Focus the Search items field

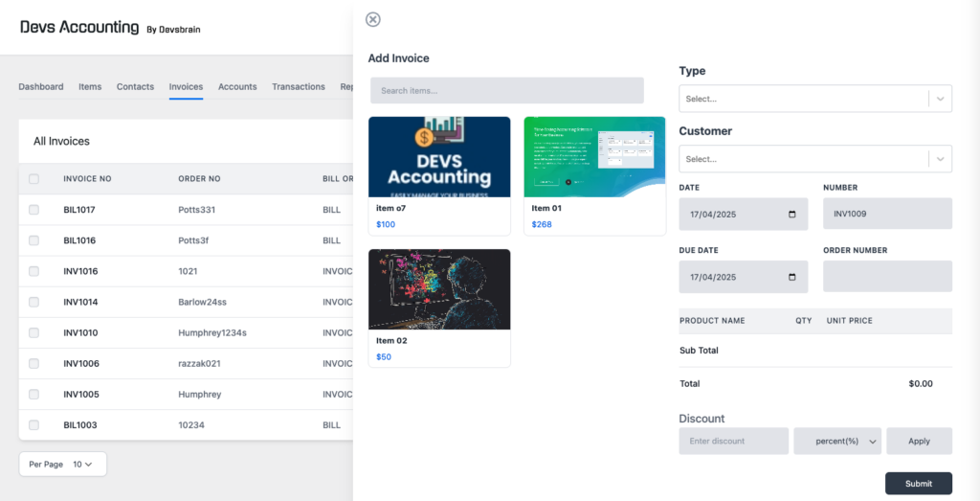tap(507, 91)
